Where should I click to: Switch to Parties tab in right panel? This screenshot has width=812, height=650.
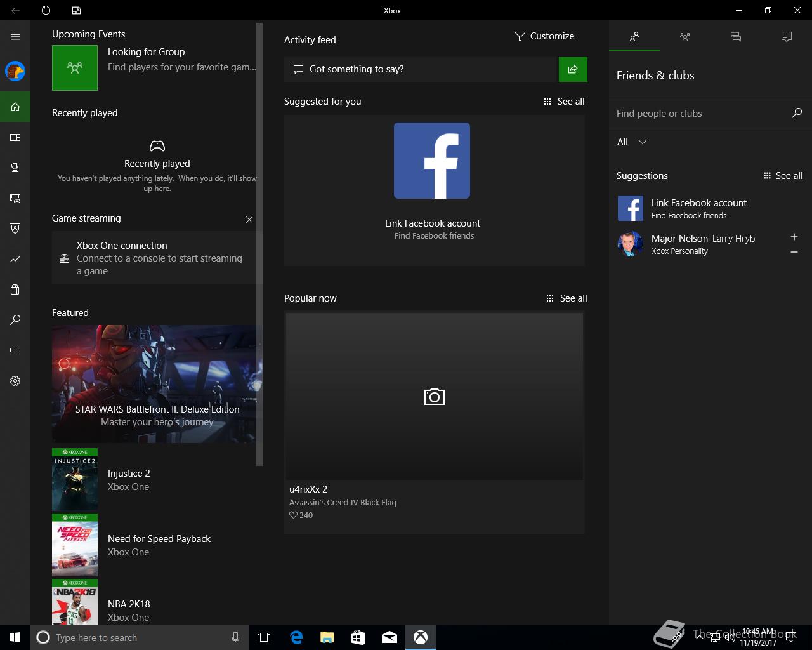pyautogui.click(x=685, y=37)
